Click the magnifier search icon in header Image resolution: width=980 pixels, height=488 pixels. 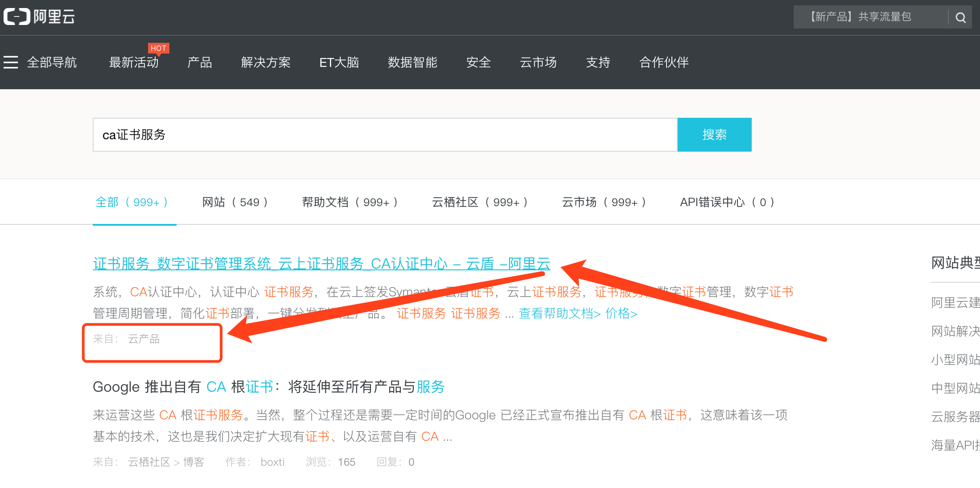pyautogui.click(x=960, y=17)
